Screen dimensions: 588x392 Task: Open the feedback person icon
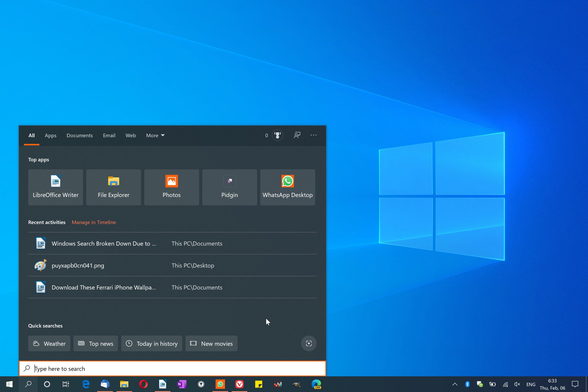tap(297, 135)
